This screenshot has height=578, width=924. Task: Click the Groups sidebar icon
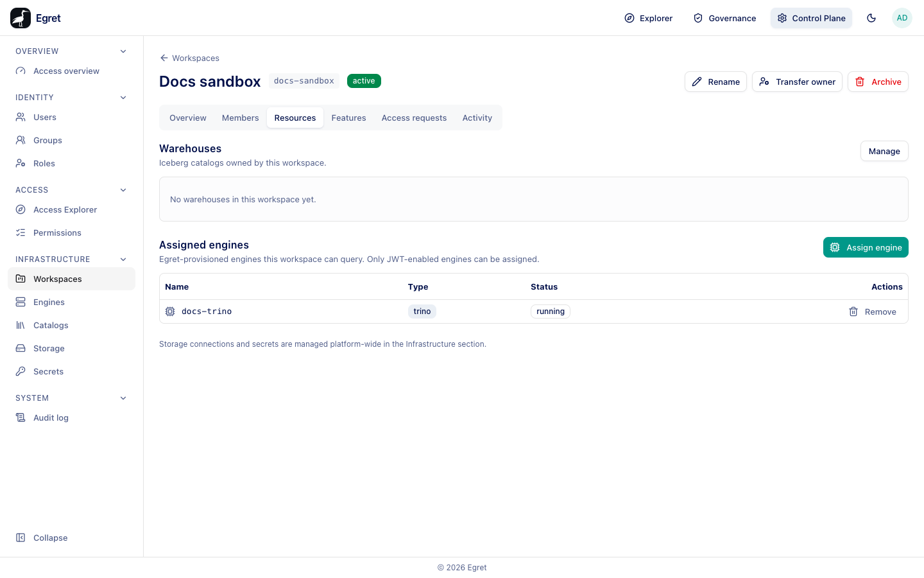click(x=21, y=140)
